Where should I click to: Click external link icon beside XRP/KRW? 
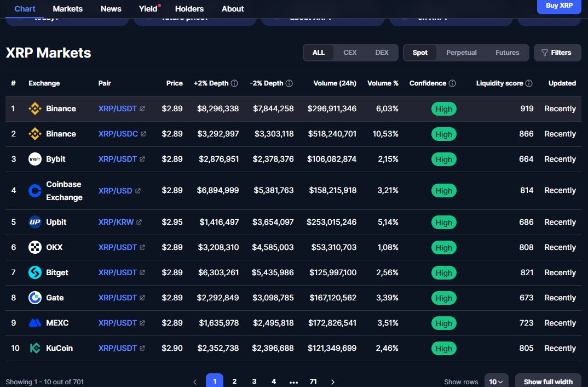coord(139,222)
